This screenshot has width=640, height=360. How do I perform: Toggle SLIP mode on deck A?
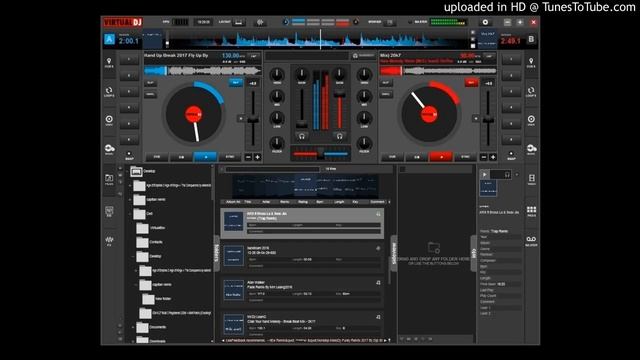click(150, 83)
